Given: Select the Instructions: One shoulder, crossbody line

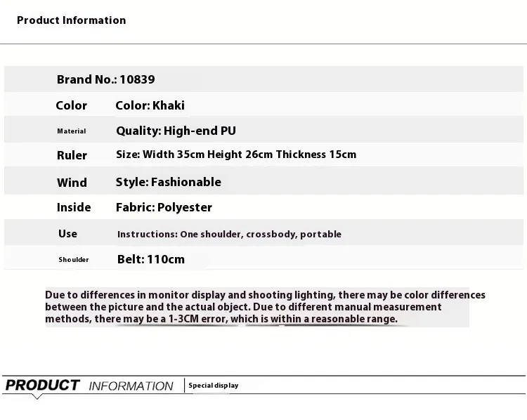Looking at the screenshot, I should point(229,234).
